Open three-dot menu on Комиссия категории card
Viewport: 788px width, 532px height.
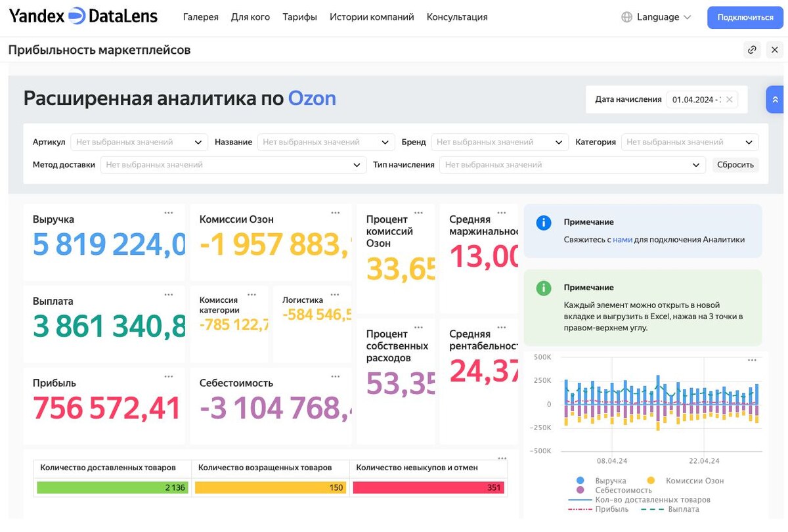click(x=252, y=295)
